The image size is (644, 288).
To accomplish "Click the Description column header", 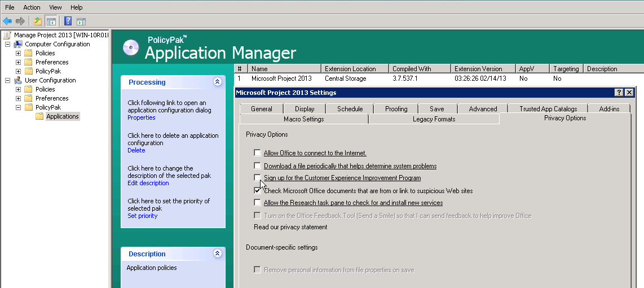I will [614, 69].
